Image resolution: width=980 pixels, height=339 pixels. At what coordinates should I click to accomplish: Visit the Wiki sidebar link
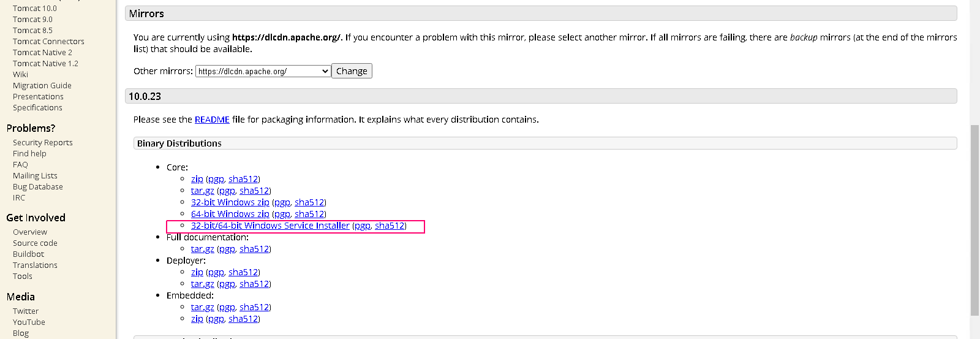pyautogui.click(x=20, y=75)
